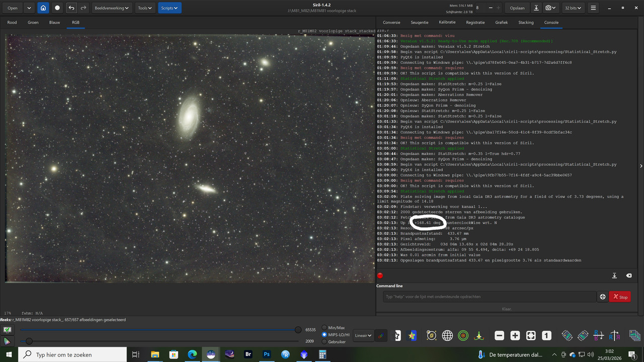644x362 pixels.
Task: Select the photometric color calibration target icon
Action: 463,335
